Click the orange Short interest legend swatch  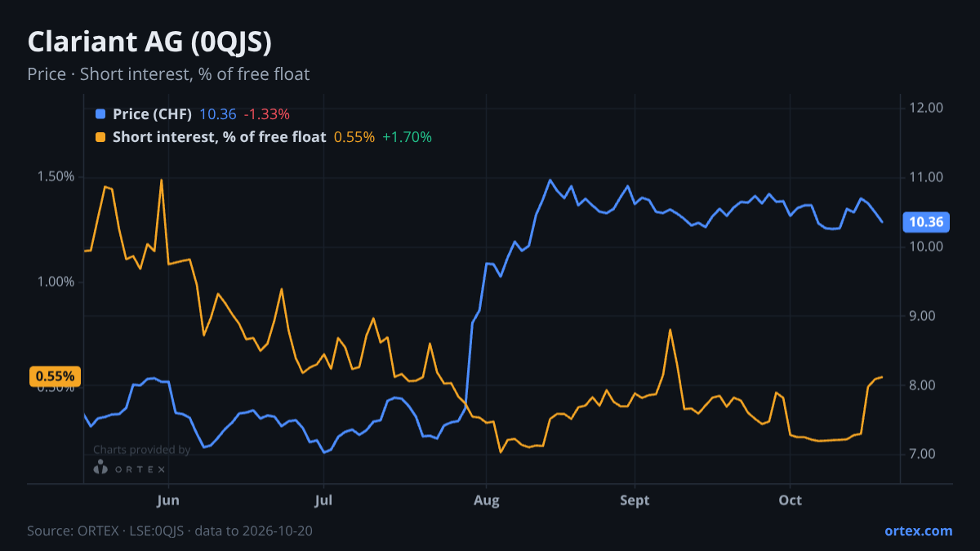point(100,137)
